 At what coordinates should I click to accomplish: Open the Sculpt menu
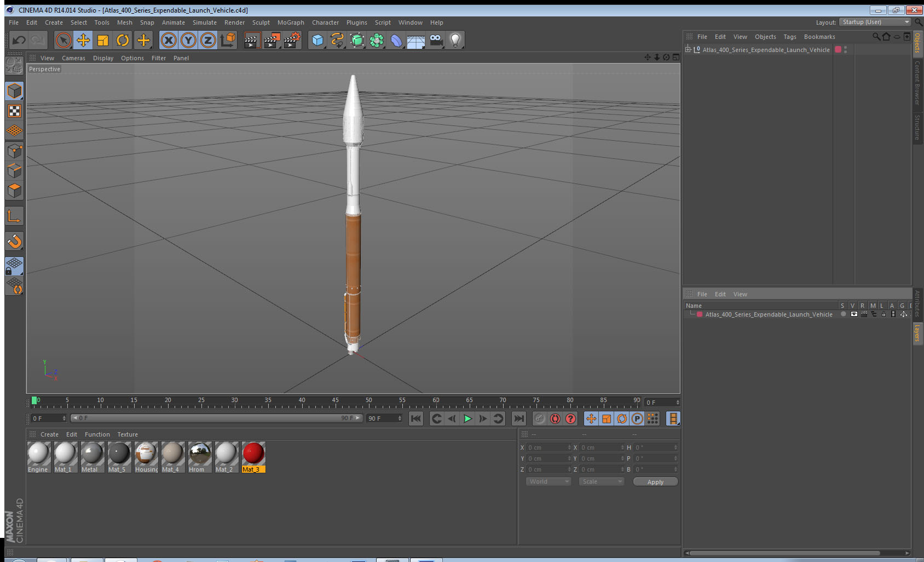tap(261, 22)
